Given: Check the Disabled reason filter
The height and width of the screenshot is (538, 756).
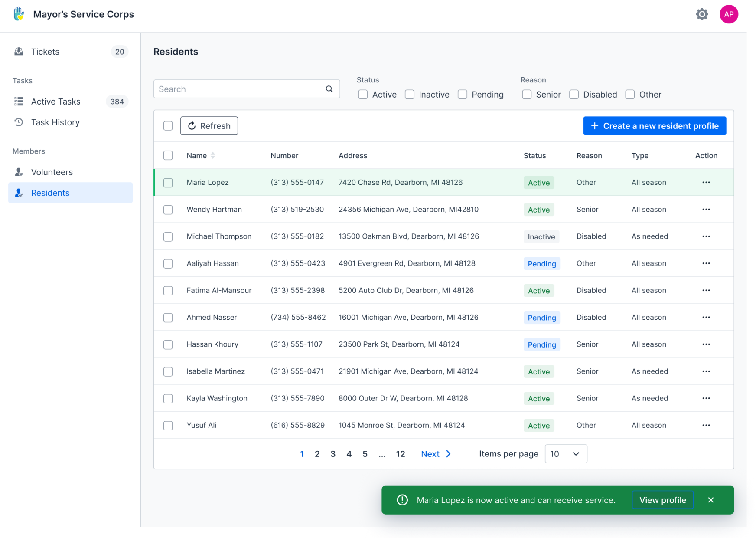Looking at the screenshot, I should [574, 95].
